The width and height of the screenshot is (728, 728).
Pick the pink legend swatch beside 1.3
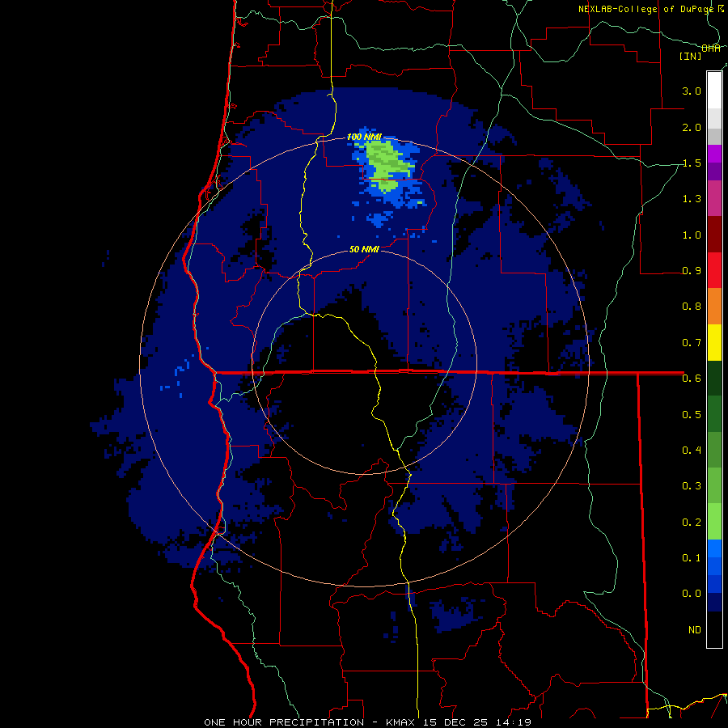[x=714, y=198]
